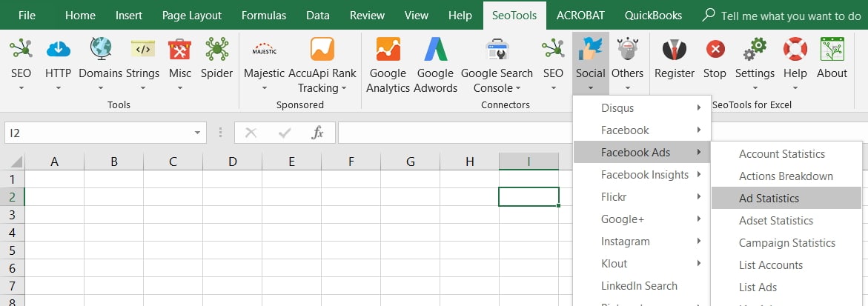Image resolution: width=868 pixels, height=306 pixels.
Task: Switch to the Page Layout tab
Action: pyautogui.click(x=192, y=16)
